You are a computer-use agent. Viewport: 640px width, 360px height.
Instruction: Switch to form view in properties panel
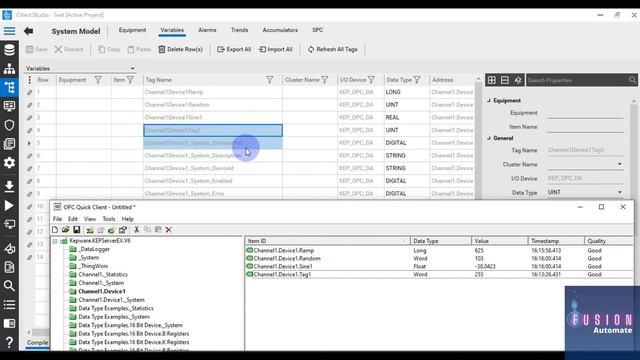click(x=504, y=80)
